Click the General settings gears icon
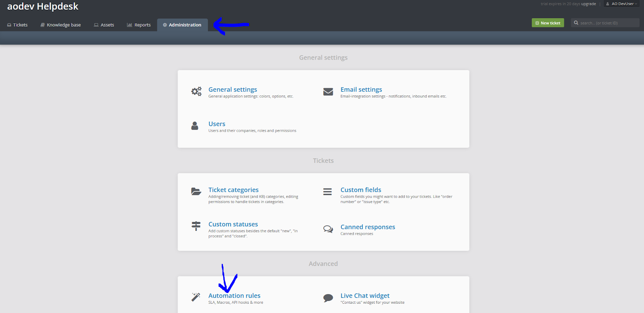 click(196, 92)
